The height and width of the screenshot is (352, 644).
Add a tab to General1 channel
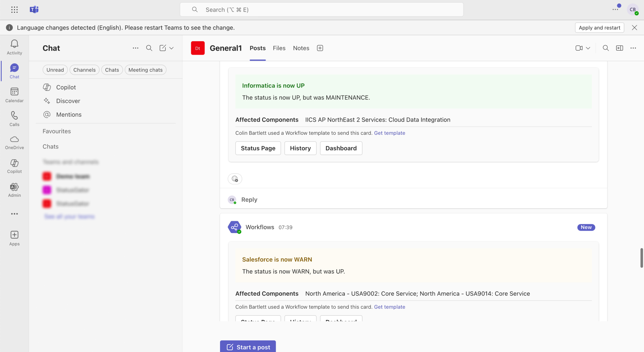coord(320,48)
